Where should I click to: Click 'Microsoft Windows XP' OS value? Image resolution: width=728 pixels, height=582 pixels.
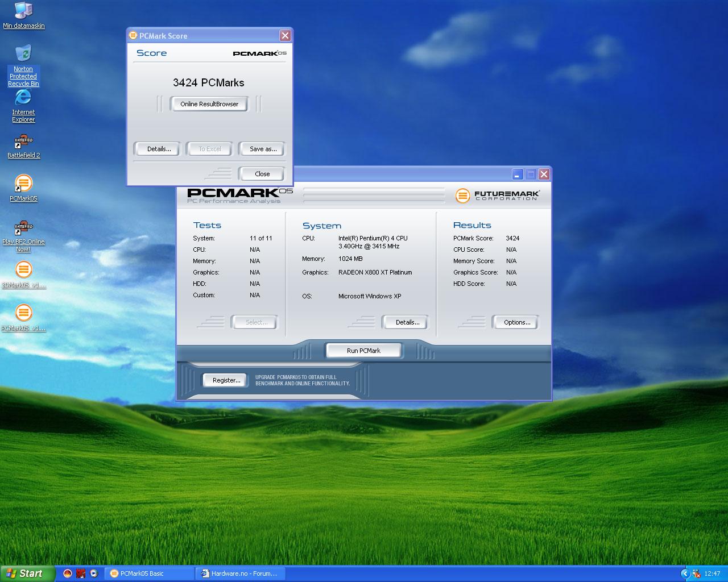point(370,296)
